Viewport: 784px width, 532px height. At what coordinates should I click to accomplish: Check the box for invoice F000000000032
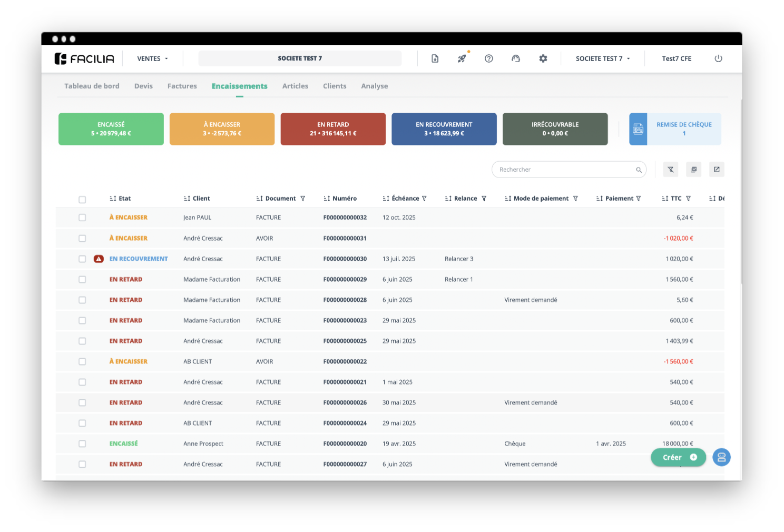click(x=82, y=218)
